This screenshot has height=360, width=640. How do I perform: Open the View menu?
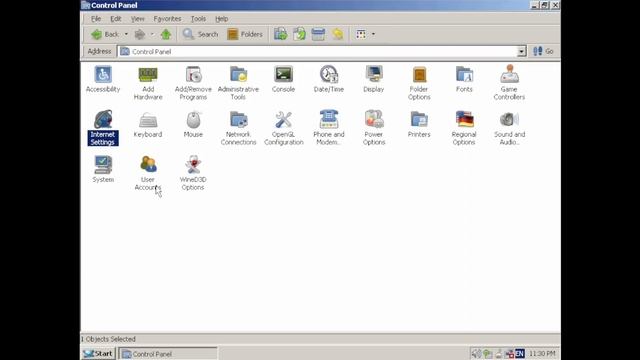click(138, 19)
